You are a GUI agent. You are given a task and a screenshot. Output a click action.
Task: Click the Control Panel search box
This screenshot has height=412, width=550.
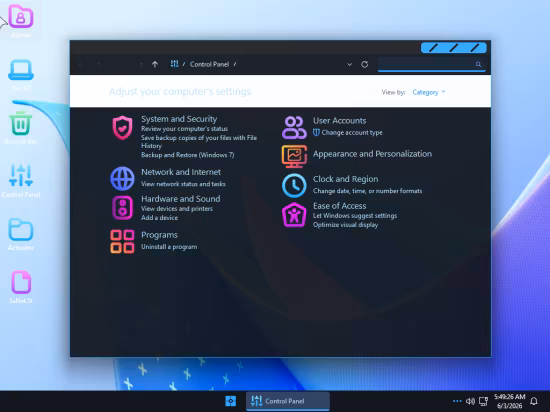point(431,64)
